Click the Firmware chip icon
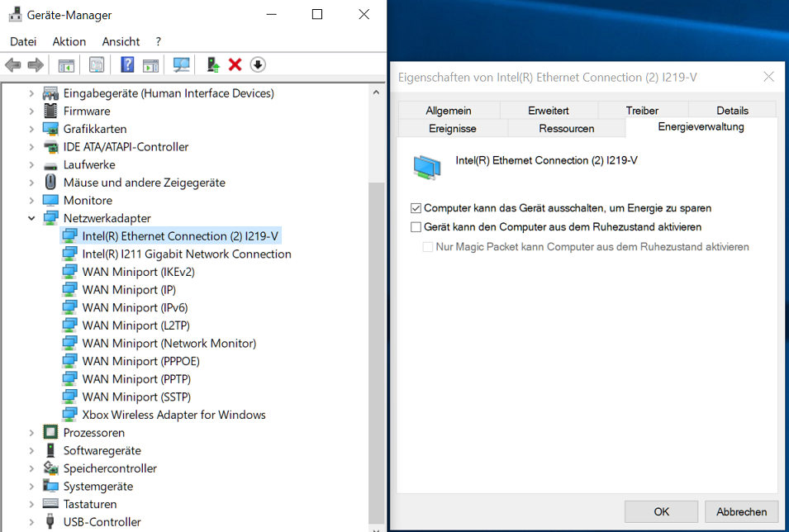The width and height of the screenshot is (789, 532). pos(50,111)
